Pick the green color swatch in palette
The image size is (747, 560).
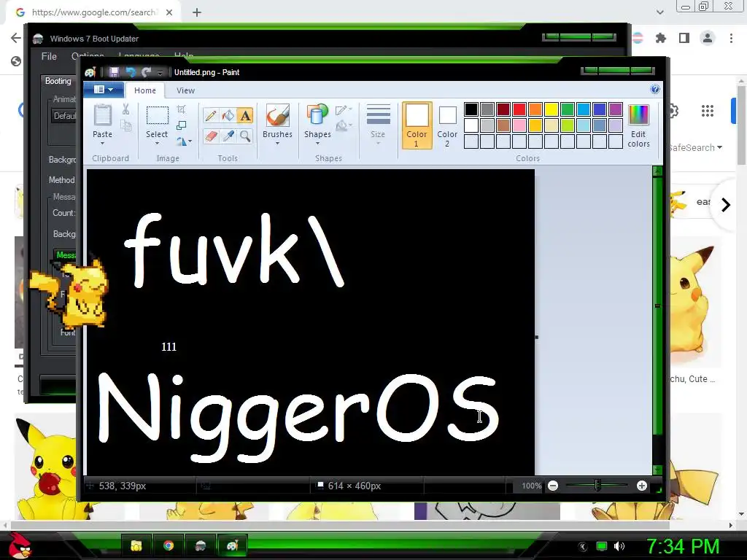[568, 109]
